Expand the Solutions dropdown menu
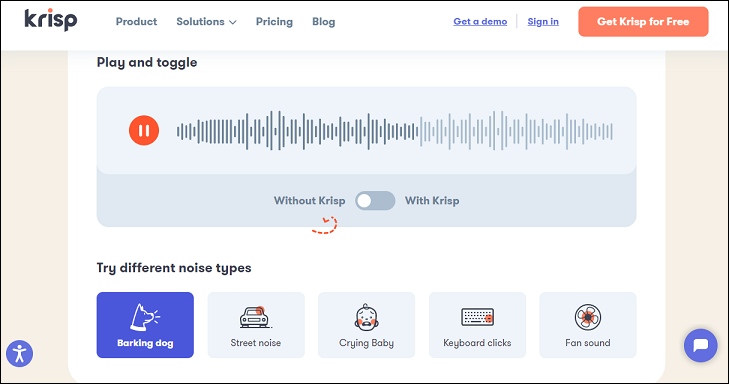729x384 pixels. click(x=206, y=22)
